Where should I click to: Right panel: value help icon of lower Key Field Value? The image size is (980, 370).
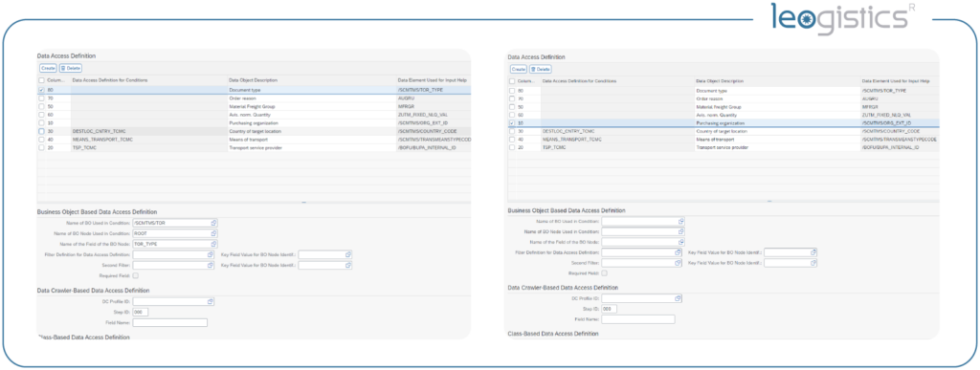point(813,263)
